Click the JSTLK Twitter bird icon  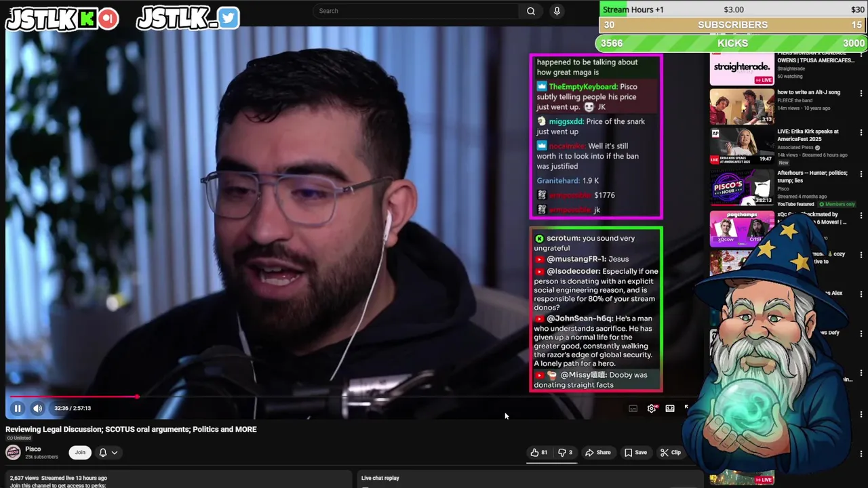(x=229, y=18)
